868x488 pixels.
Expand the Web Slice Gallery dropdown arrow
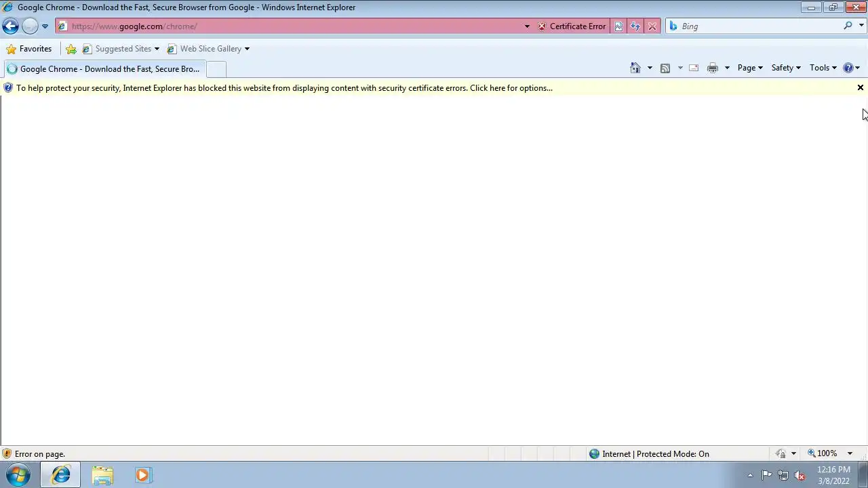247,49
